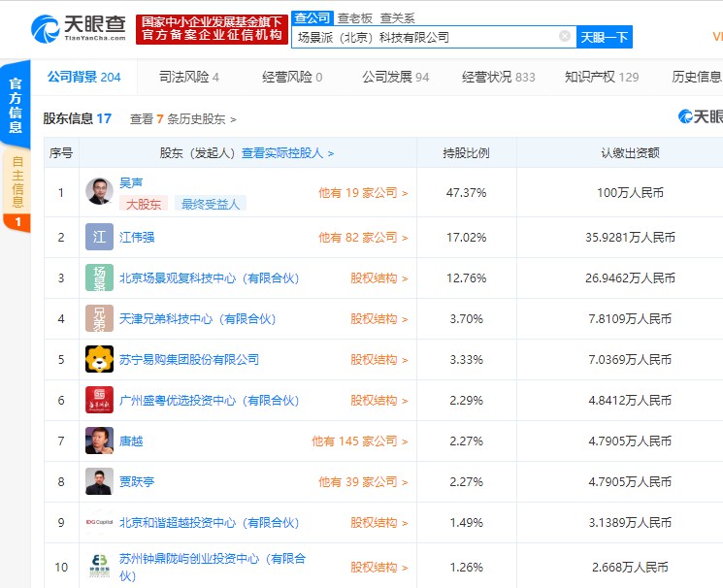Viewport: 723px width, 588px height.
Task: Click the IDG Capital logo icon
Action: coord(99,522)
